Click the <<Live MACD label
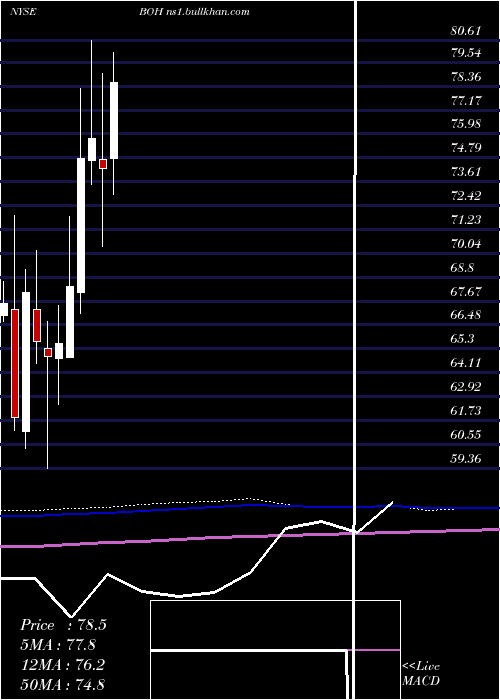Image resolution: width=500 pixels, height=700 pixels. point(421,674)
